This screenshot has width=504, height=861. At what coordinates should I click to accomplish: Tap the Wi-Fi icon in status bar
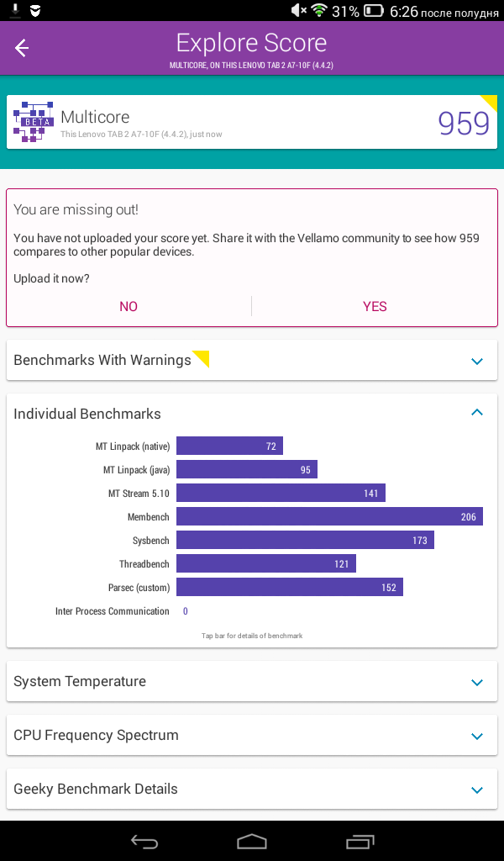(318, 10)
